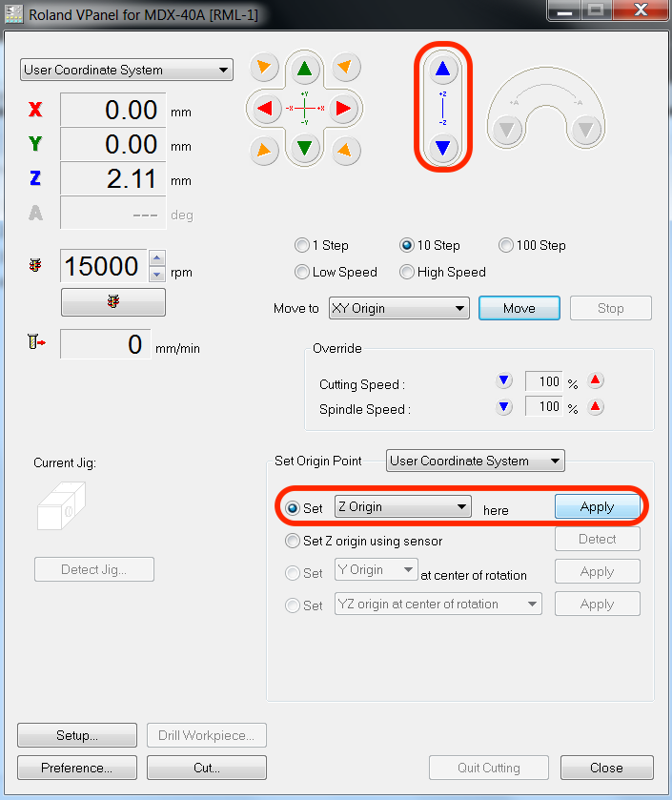Increase spindle rpm with up spinner
This screenshot has height=800, width=672.
157,258
